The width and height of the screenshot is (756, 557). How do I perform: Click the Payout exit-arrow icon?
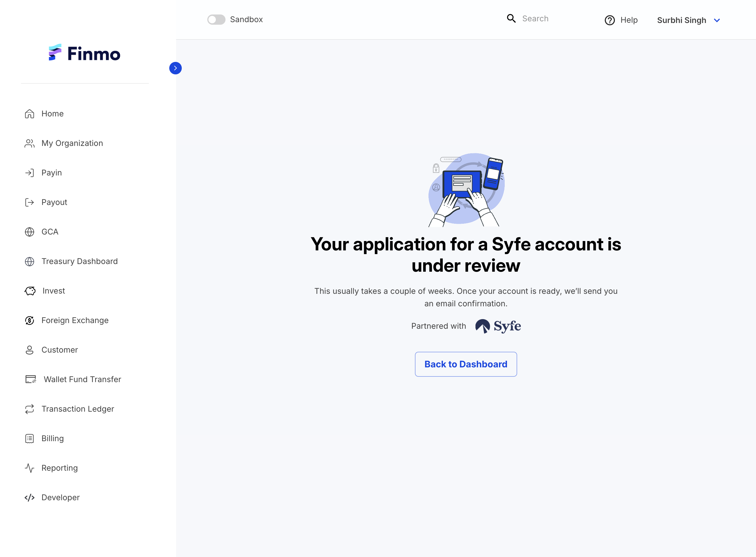tap(29, 202)
